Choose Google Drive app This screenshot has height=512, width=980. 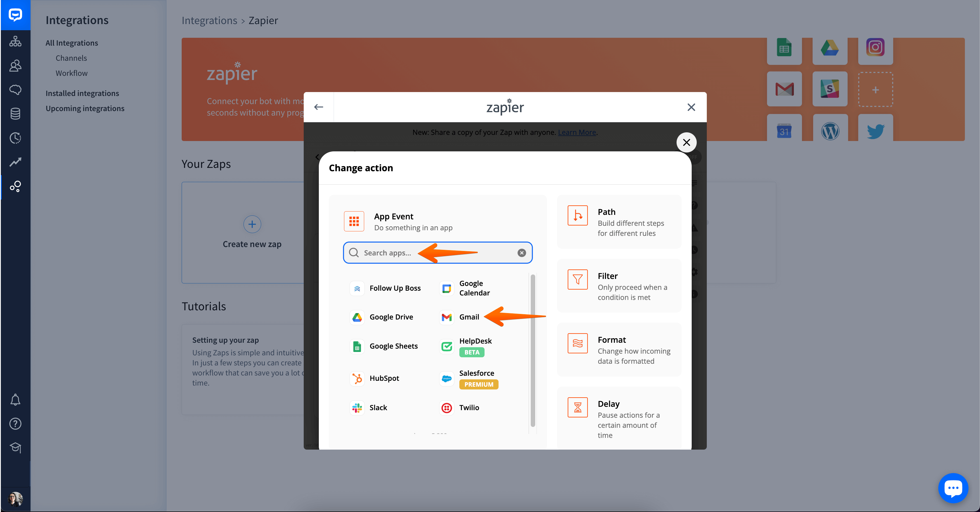pos(382,317)
